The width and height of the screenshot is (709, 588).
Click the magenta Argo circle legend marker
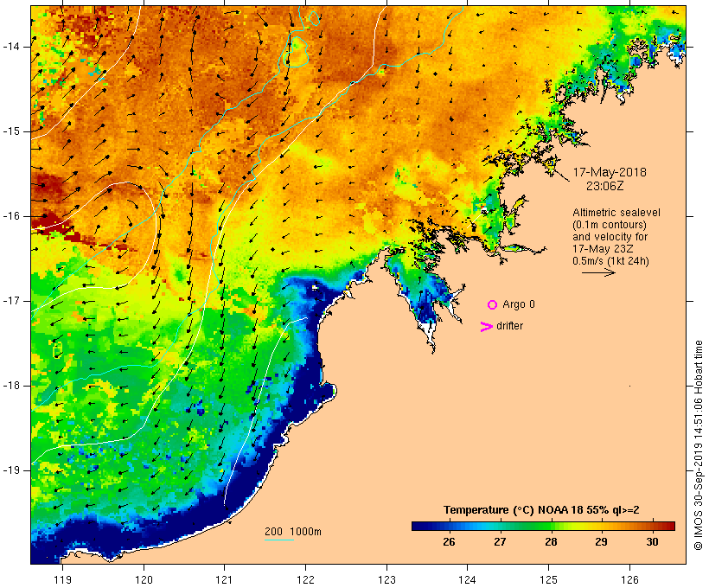pos(493,305)
